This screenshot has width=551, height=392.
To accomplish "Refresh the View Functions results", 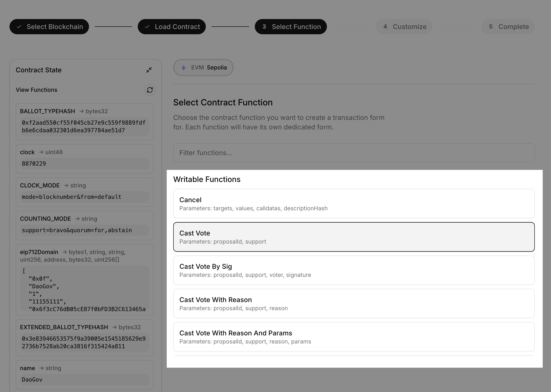I will coord(150,90).
